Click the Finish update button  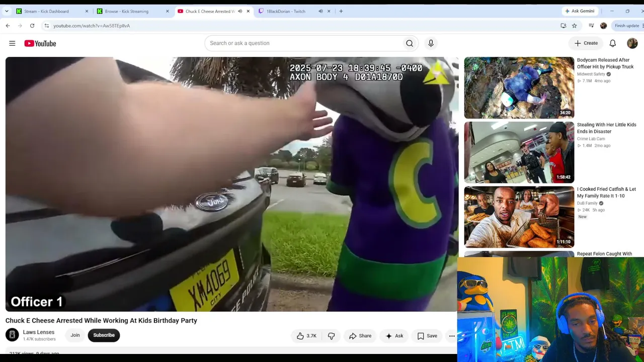click(x=627, y=26)
